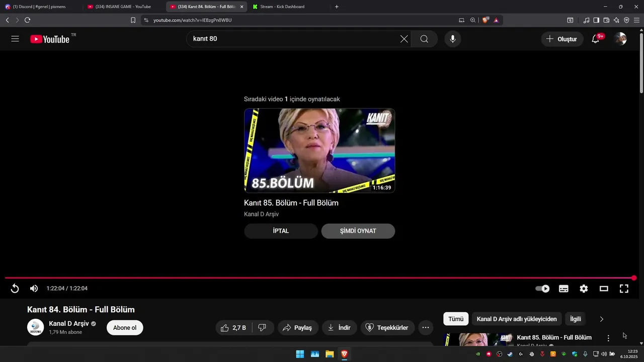Open Brave browser taskbar icon
Image resolution: width=644 pixels, height=362 pixels.
pyautogui.click(x=344, y=354)
